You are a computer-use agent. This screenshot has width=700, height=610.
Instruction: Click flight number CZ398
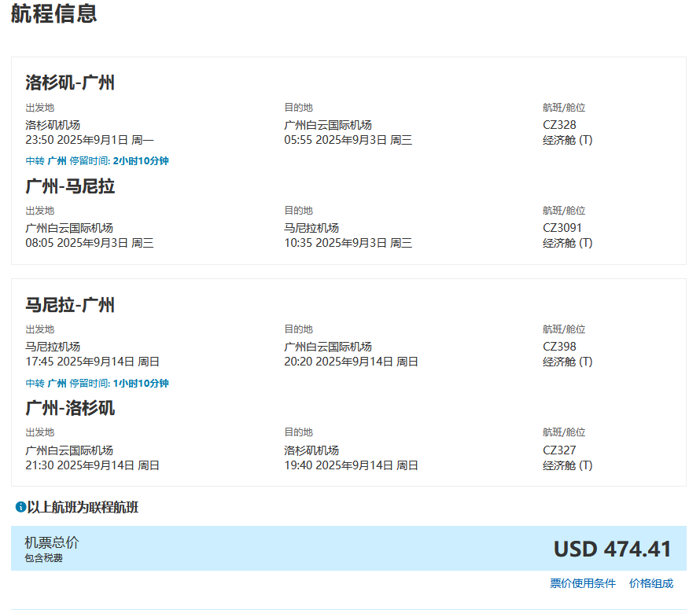559,347
